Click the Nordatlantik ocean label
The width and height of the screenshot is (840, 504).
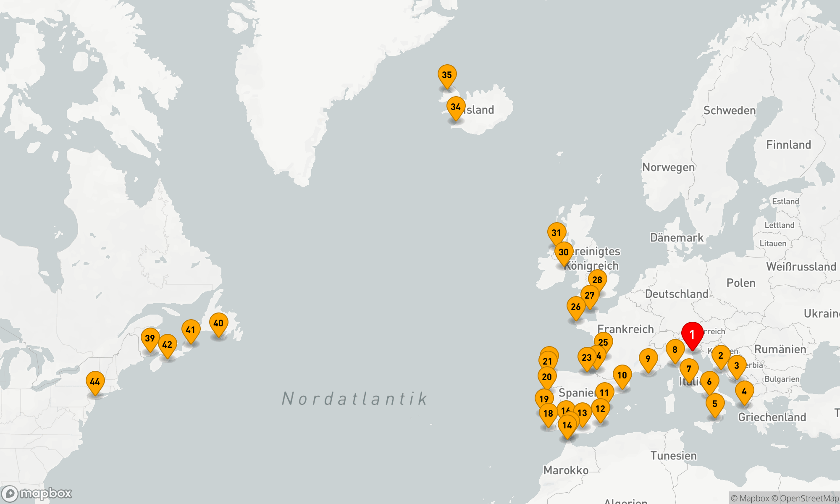tap(355, 399)
